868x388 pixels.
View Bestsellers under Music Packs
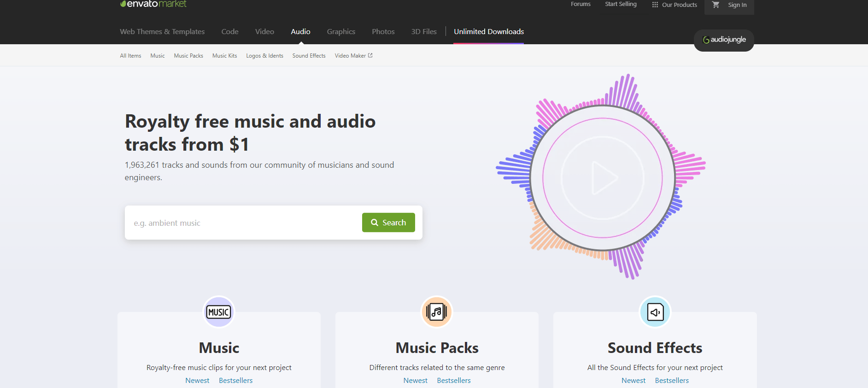pyautogui.click(x=454, y=381)
